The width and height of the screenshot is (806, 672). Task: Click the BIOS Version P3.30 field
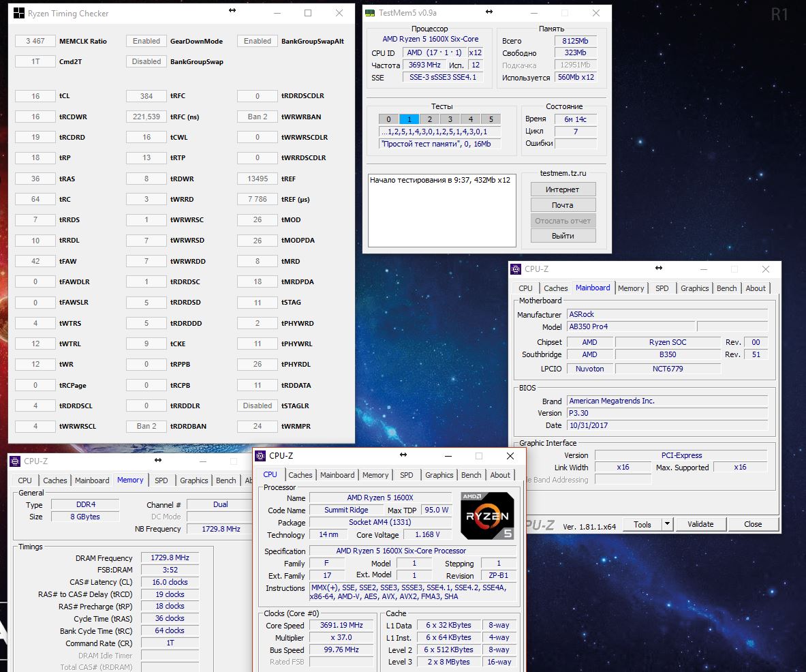(667, 413)
